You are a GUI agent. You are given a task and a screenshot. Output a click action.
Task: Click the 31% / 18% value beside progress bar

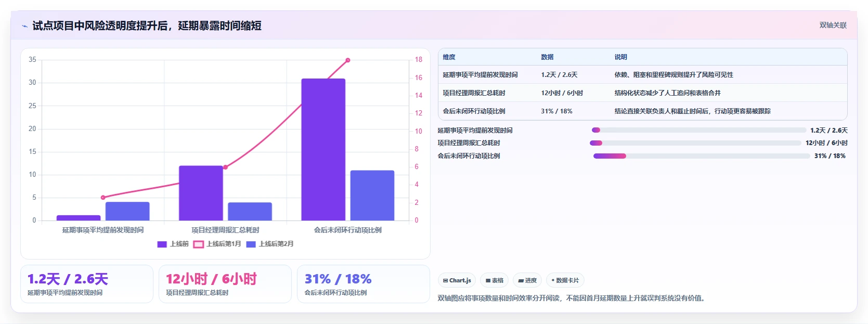click(830, 156)
